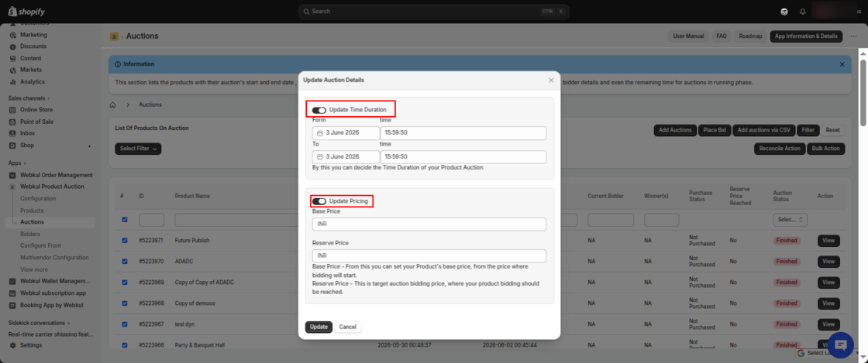Click the Markets icon in sidebar
The height and width of the screenshot is (363, 868).
[x=12, y=70]
